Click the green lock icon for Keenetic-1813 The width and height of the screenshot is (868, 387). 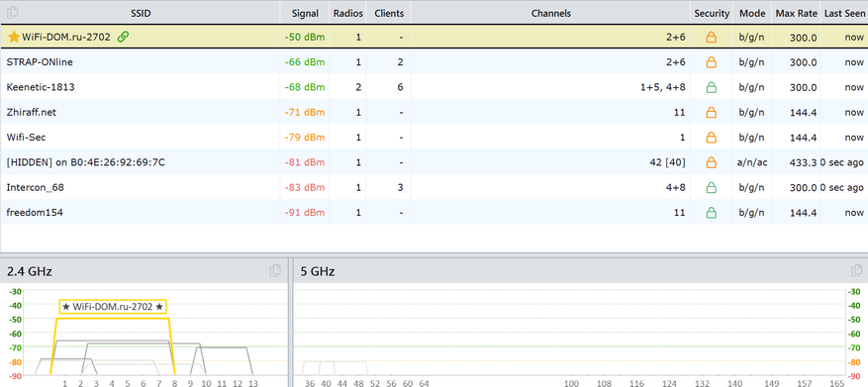click(712, 87)
